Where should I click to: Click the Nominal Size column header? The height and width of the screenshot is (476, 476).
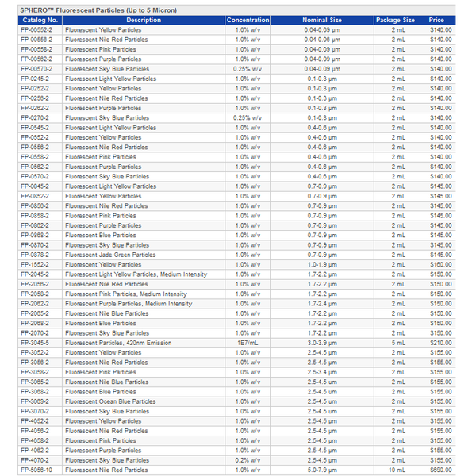322,20
